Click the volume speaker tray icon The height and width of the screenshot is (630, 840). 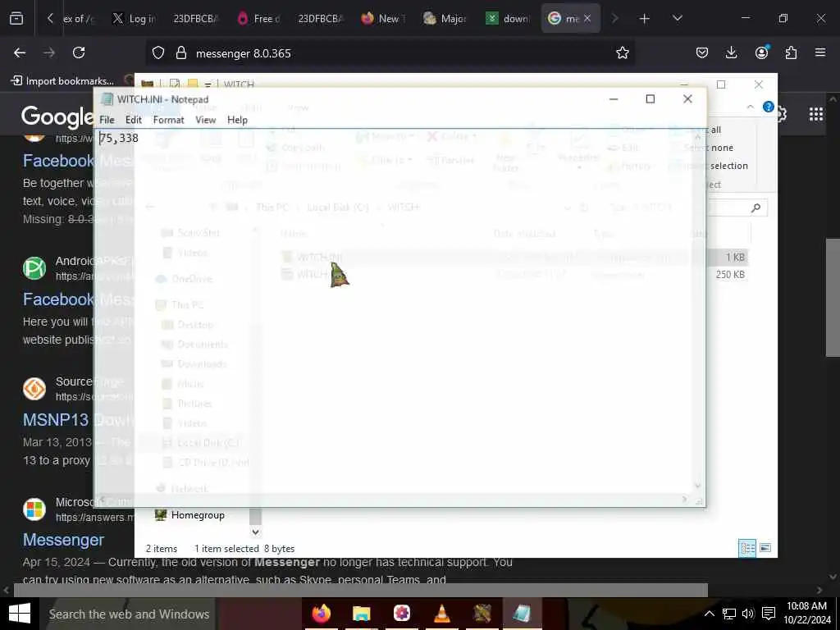click(x=748, y=614)
